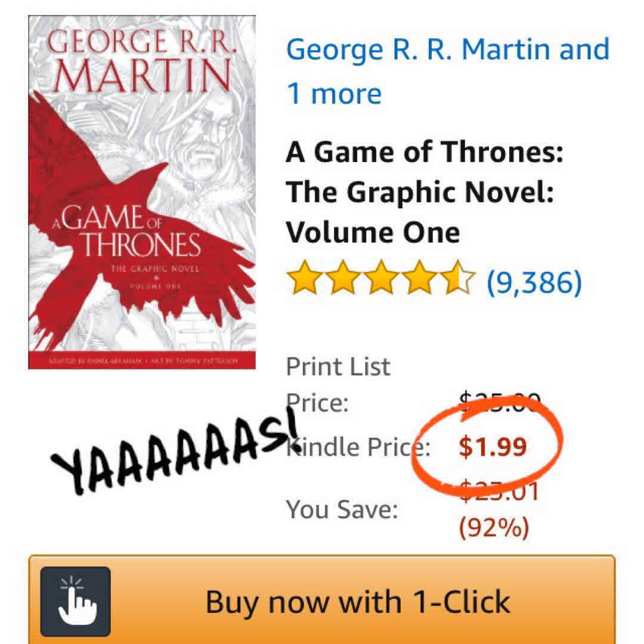Tap the "You Save" label
The image size is (644, 644).
pyautogui.click(x=342, y=509)
